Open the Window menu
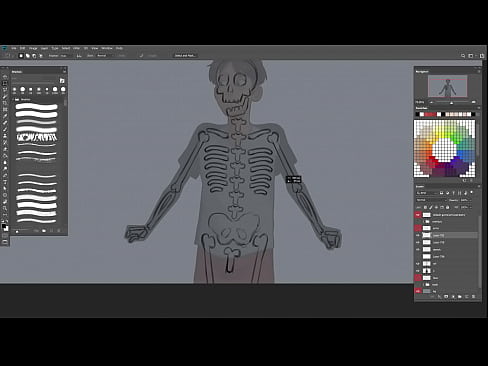Viewport: 488px width, 366px height. 107,48
